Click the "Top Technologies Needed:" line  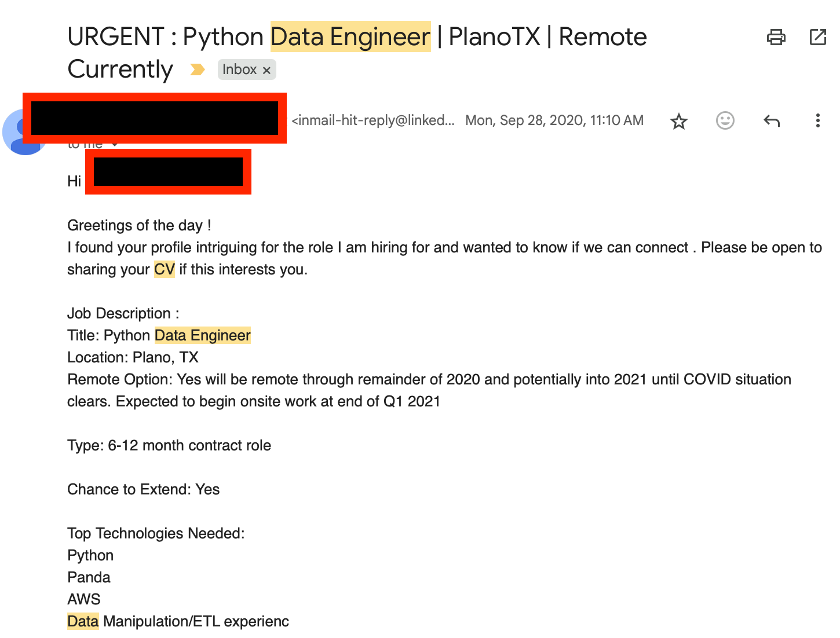[x=156, y=534]
